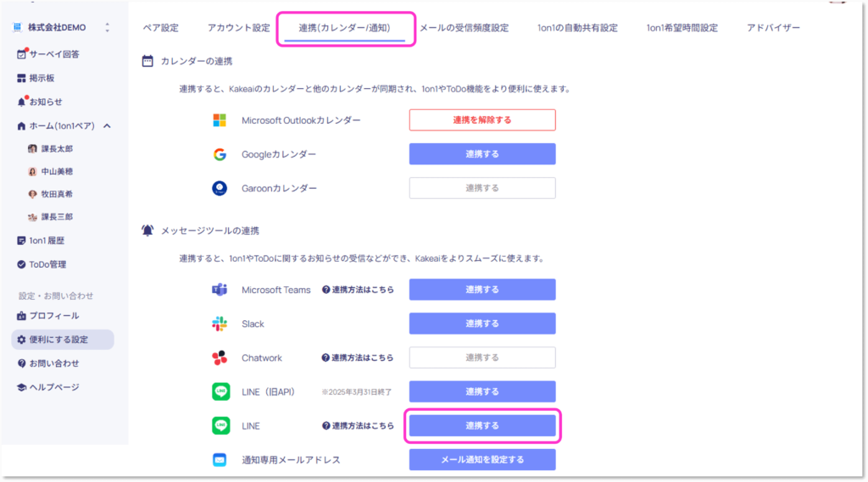Select pair 課長三郎 in sidebar
The width and height of the screenshot is (868, 482).
(57, 217)
